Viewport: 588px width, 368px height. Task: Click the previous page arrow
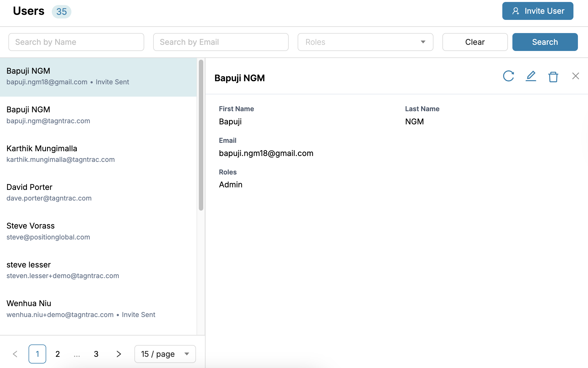15,354
